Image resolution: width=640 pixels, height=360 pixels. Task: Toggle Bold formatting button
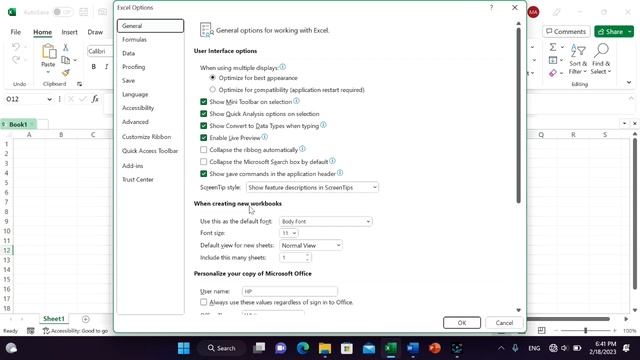(93, 67)
